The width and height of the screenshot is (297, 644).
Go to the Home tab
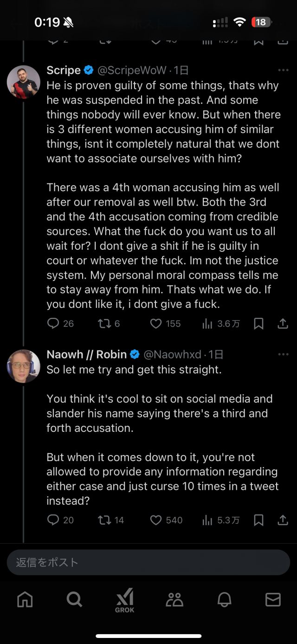pos(25,600)
